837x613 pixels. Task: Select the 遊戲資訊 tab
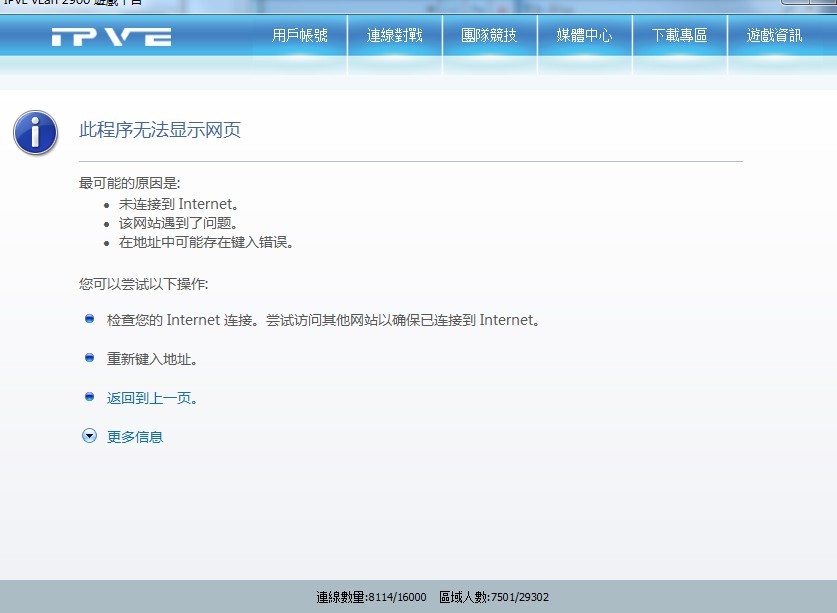(x=774, y=36)
